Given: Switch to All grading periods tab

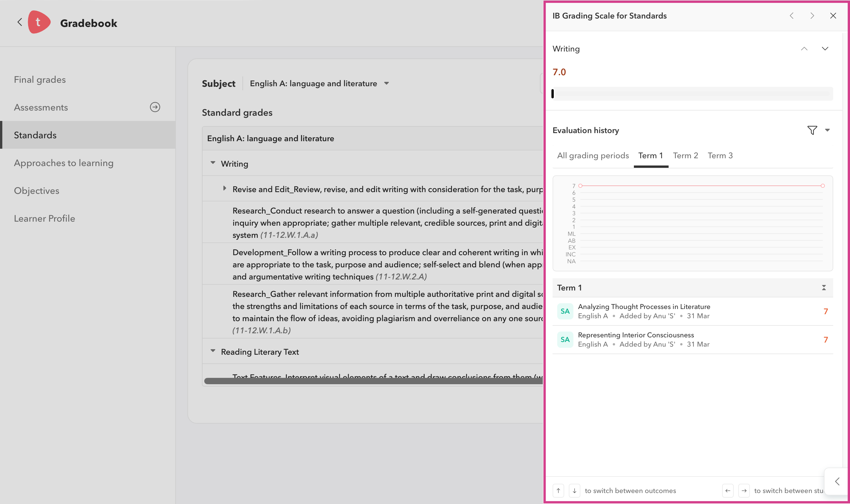Looking at the screenshot, I should tap(593, 156).
